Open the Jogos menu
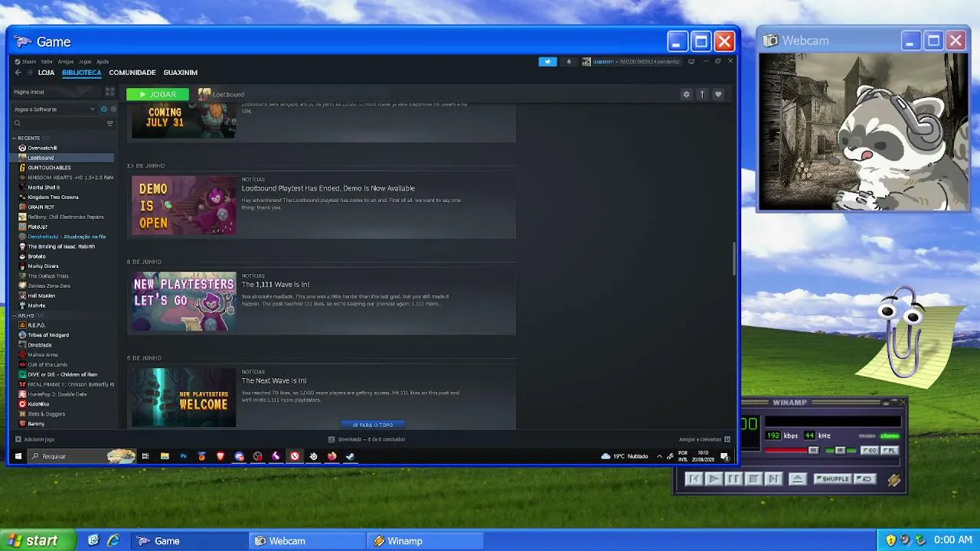Viewport: 980px width, 551px height. pyautogui.click(x=85, y=62)
